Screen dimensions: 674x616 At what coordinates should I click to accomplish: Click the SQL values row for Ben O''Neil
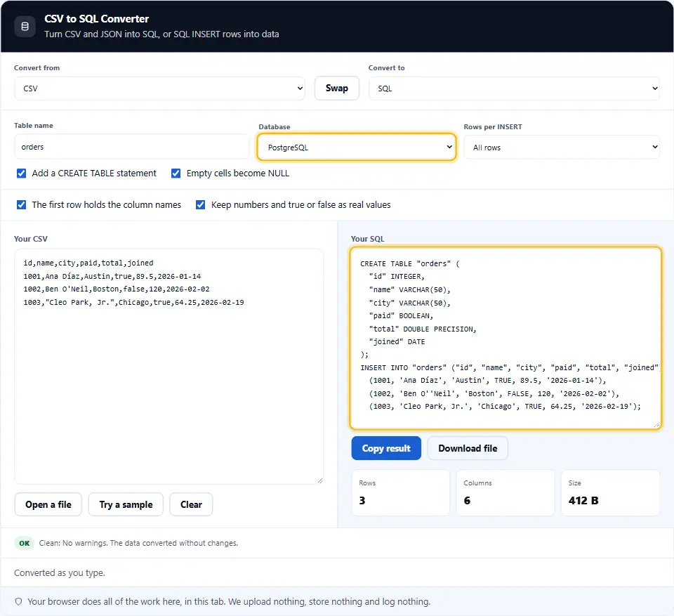[x=494, y=393]
